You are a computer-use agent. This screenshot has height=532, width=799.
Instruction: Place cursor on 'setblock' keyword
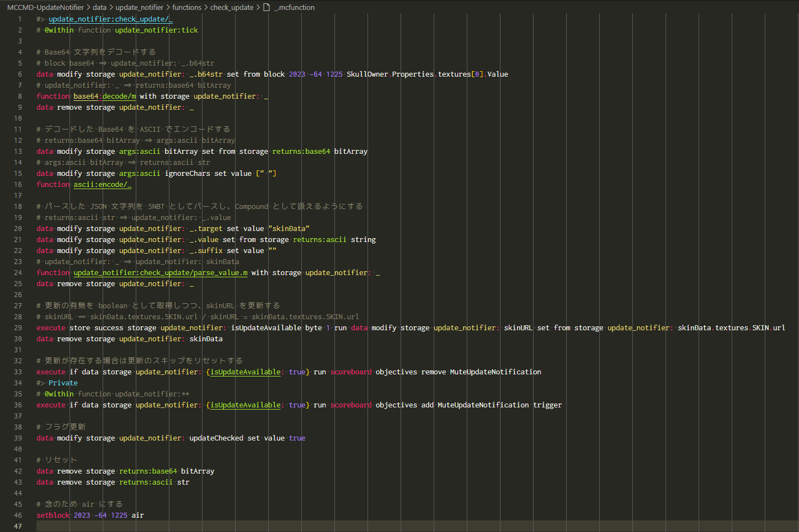coord(53,515)
